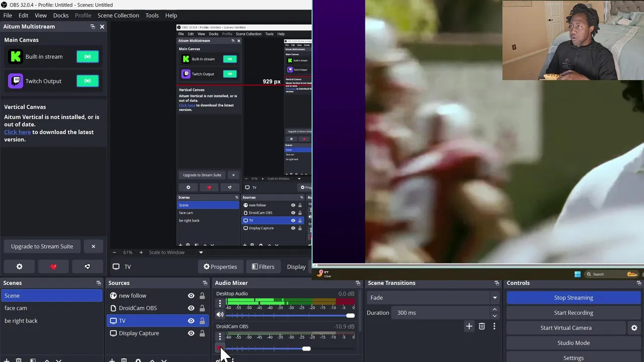644x362 pixels.
Task: Float the Aitum Multistream dock
Action: click(93, 27)
